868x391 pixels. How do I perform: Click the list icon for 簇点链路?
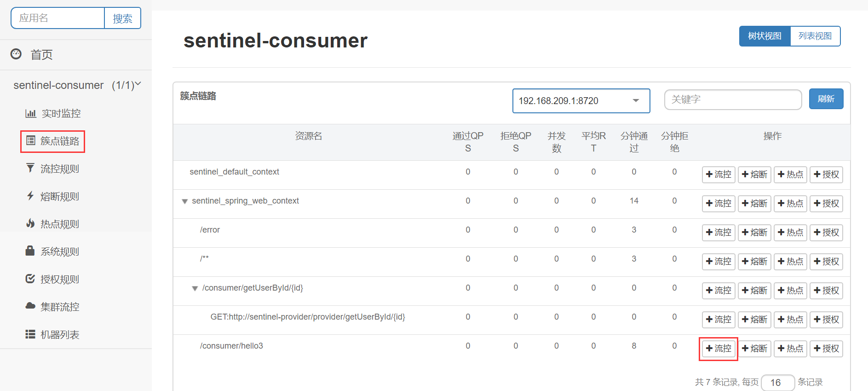(30, 140)
